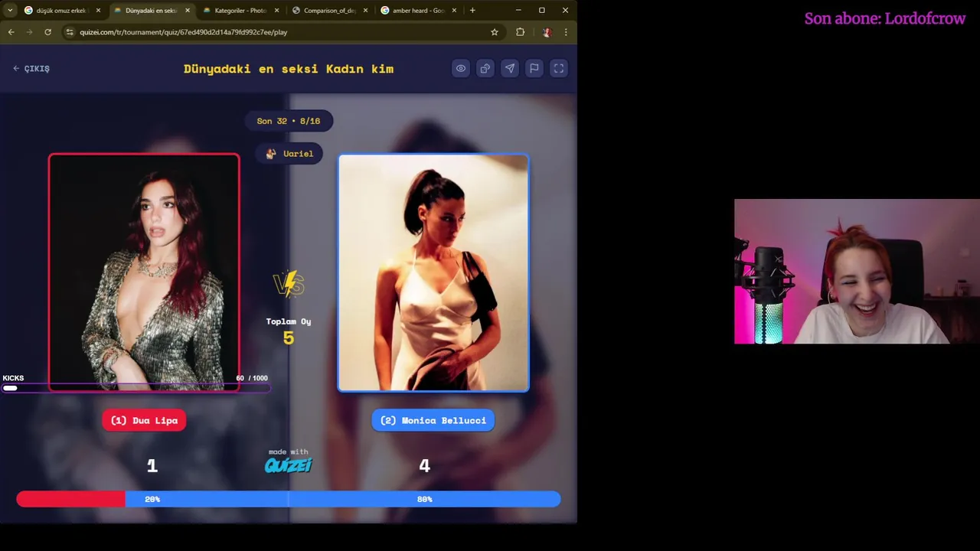Open the tab search dropdown arrow
Image resolution: width=980 pixels, height=551 pixels.
point(9,11)
